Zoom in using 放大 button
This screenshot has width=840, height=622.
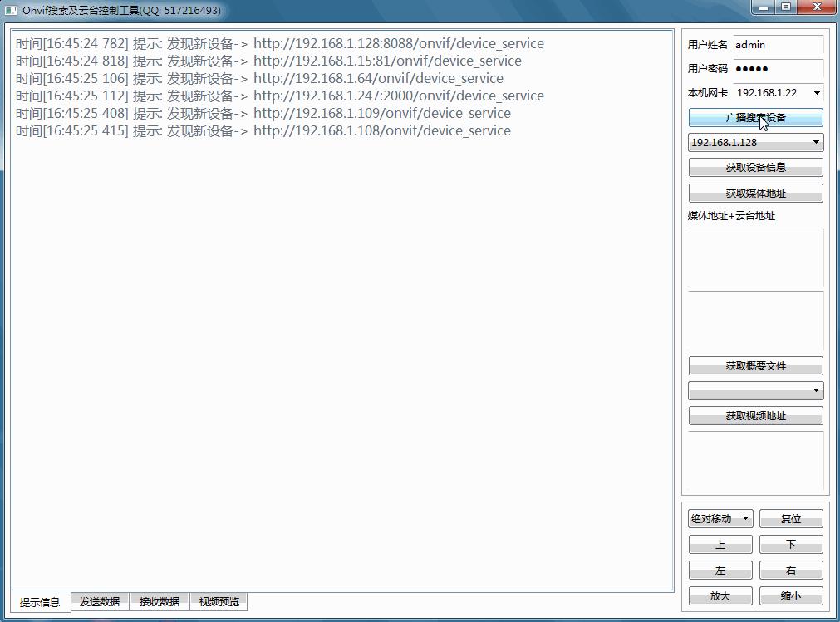tap(720, 596)
